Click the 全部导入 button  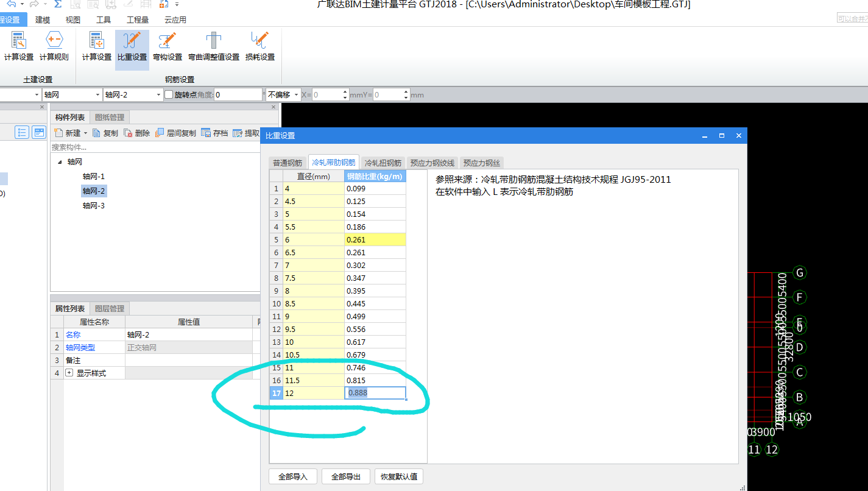(293, 476)
